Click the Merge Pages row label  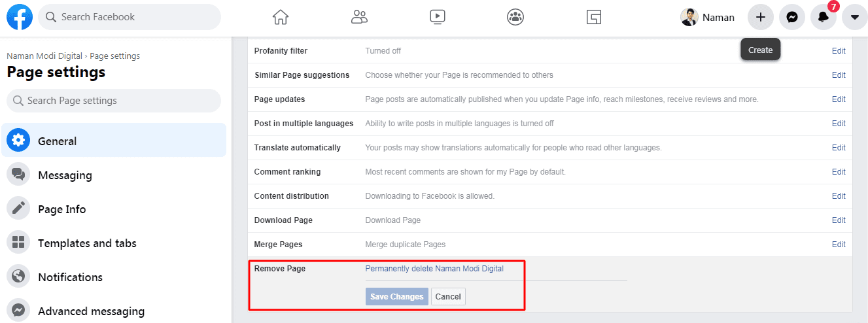pyautogui.click(x=278, y=245)
